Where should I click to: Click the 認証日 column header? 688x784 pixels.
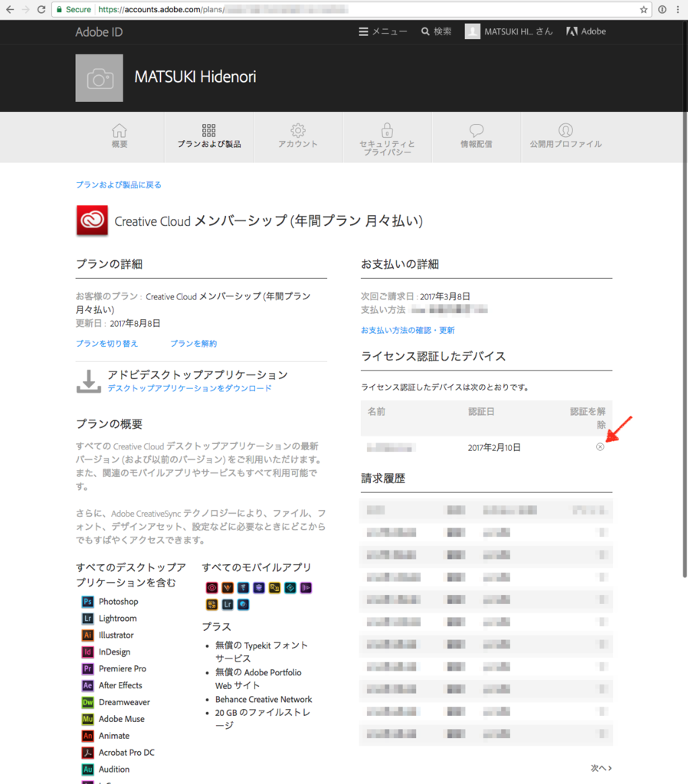(481, 411)
